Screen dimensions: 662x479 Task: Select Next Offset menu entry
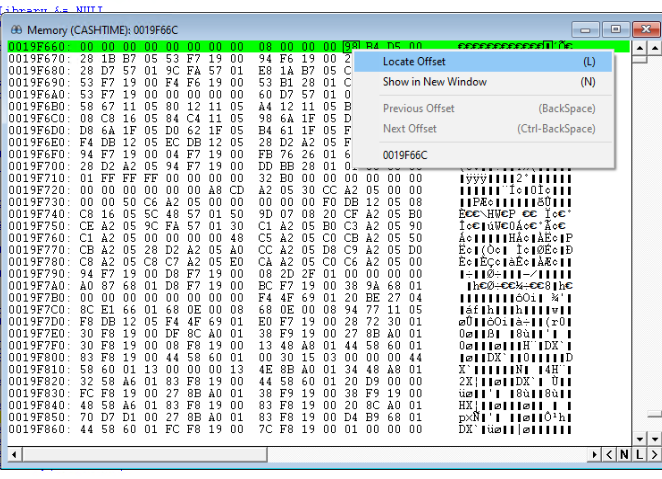pyautogui.click(x=409, y=128)
